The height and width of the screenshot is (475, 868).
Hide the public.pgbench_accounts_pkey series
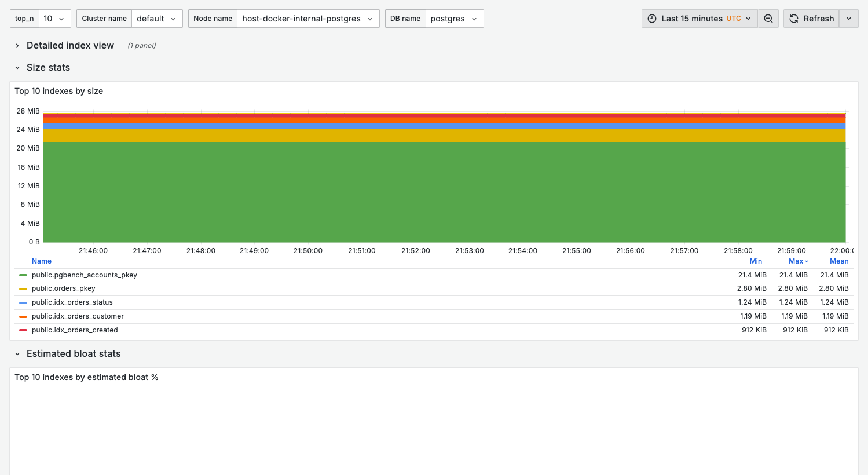coord(84,275)
